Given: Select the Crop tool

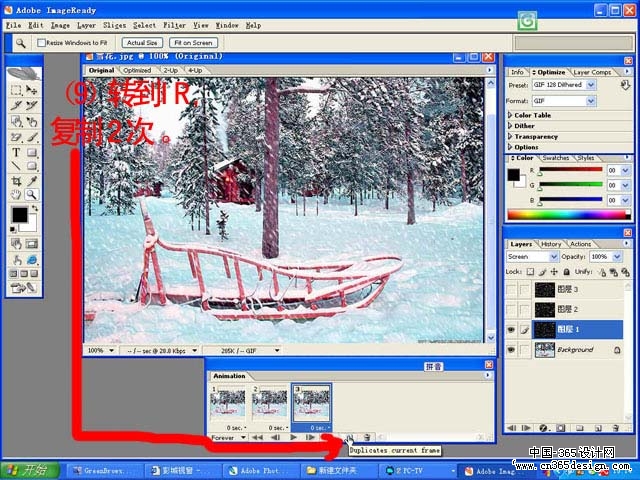Looking at the screenshot, I should coord(16,181).
